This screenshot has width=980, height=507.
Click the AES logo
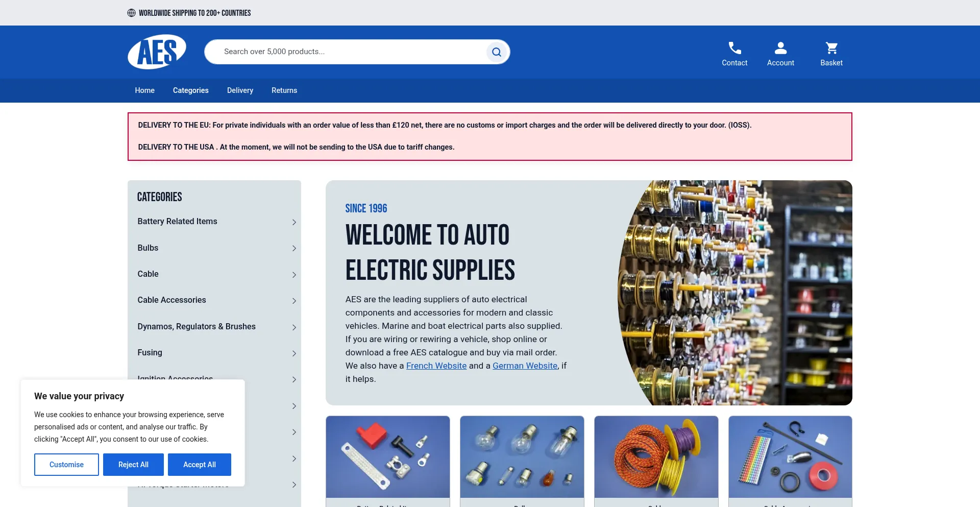click(x=157, y=52)
